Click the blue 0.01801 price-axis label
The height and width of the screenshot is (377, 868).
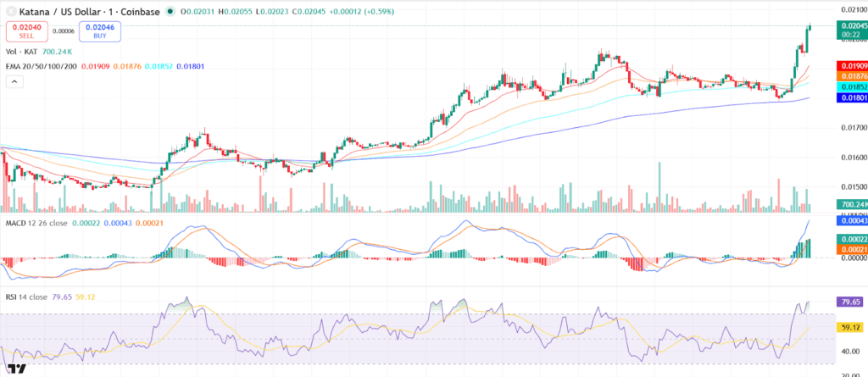(851, 97)
